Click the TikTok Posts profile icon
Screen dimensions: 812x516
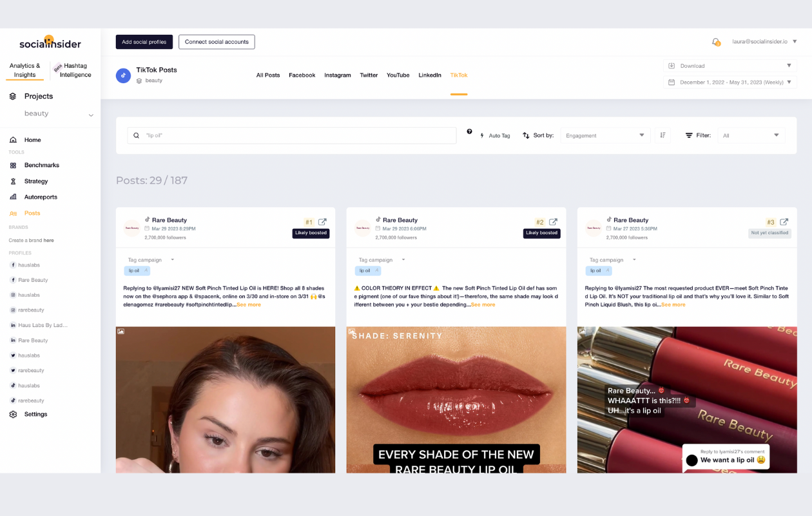(x=123, y=75)
